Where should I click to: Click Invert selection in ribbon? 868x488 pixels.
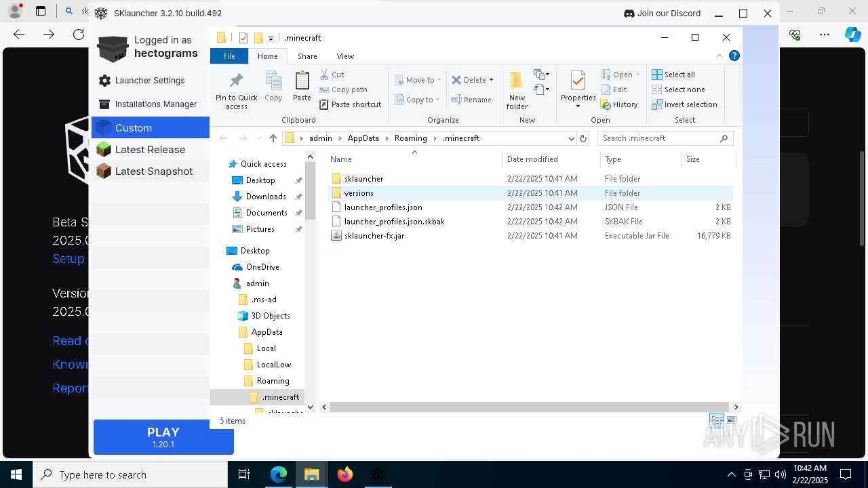pyautogui.click(x=684, y=104)
